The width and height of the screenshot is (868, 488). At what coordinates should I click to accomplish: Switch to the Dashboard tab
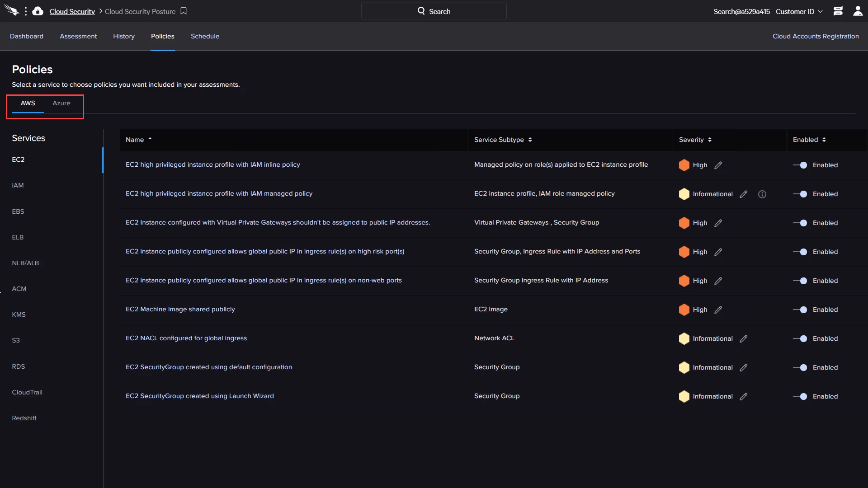coord(27,36)
